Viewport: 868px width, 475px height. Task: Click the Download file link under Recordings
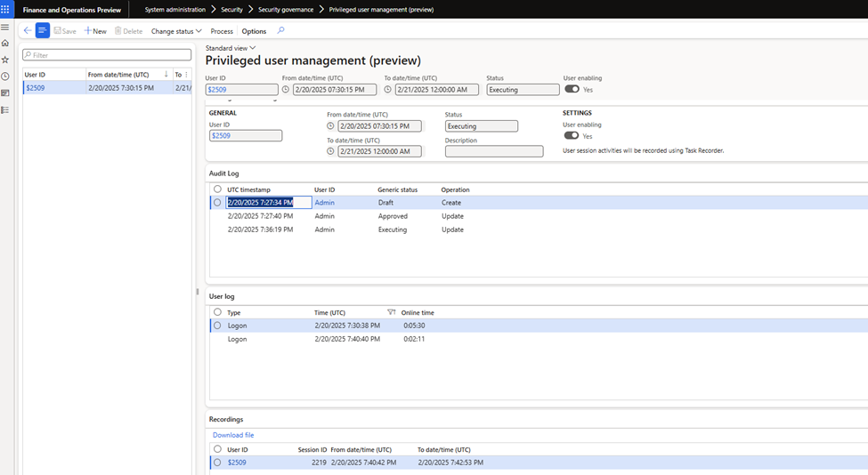(233, 435)
